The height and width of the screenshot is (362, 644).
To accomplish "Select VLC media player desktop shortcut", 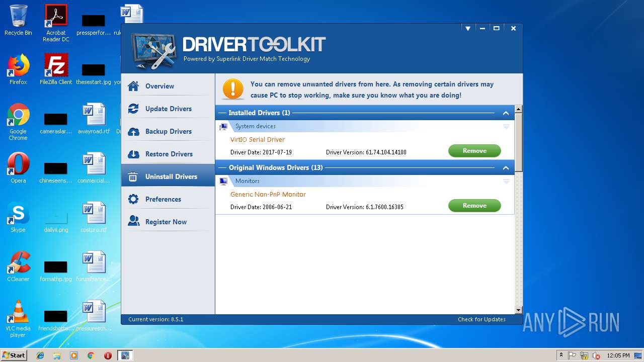I will coord(18,319).
